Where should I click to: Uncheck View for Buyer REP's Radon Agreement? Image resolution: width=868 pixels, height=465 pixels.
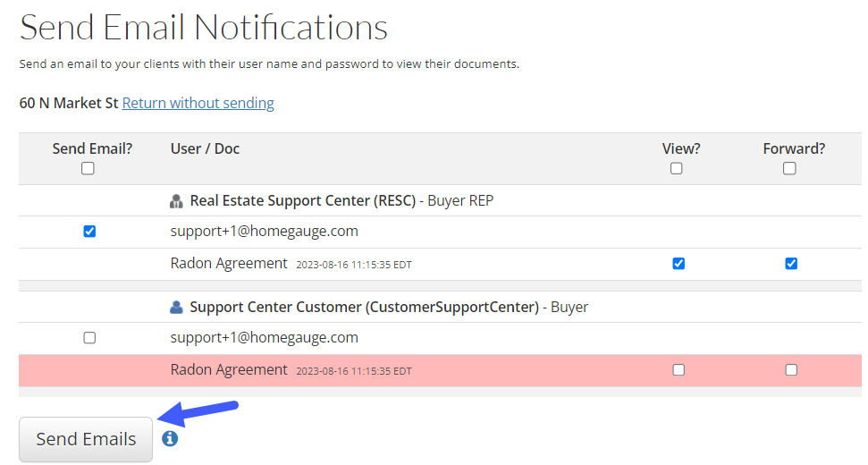678,264
